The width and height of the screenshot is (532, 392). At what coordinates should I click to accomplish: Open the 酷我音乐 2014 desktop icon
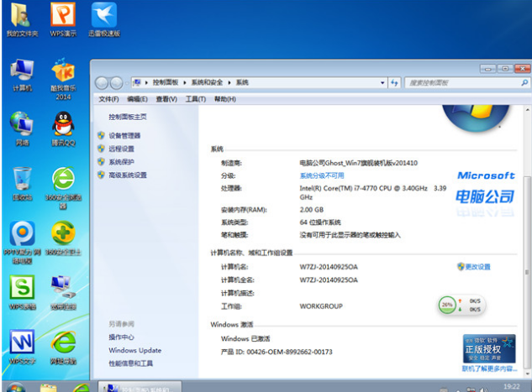coord(63,79)
